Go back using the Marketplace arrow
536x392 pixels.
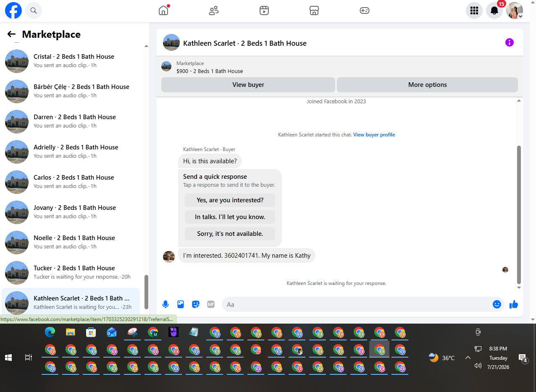click(x=11, y=34)
